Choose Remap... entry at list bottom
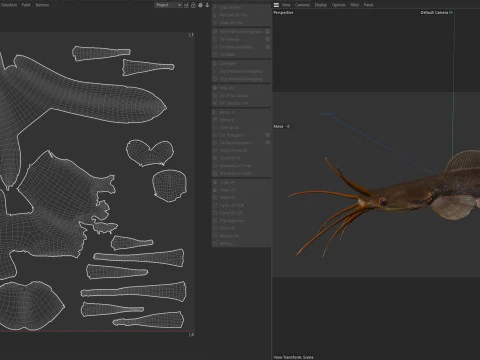The width and height of the screenshot is (480, 360). 241,244
